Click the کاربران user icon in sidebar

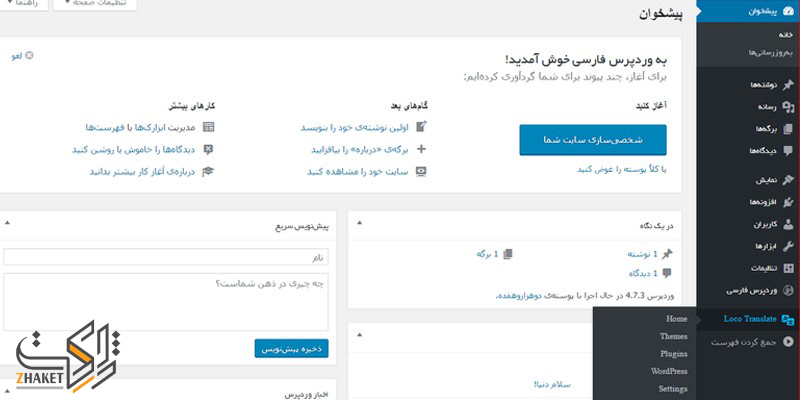[788, 224]
